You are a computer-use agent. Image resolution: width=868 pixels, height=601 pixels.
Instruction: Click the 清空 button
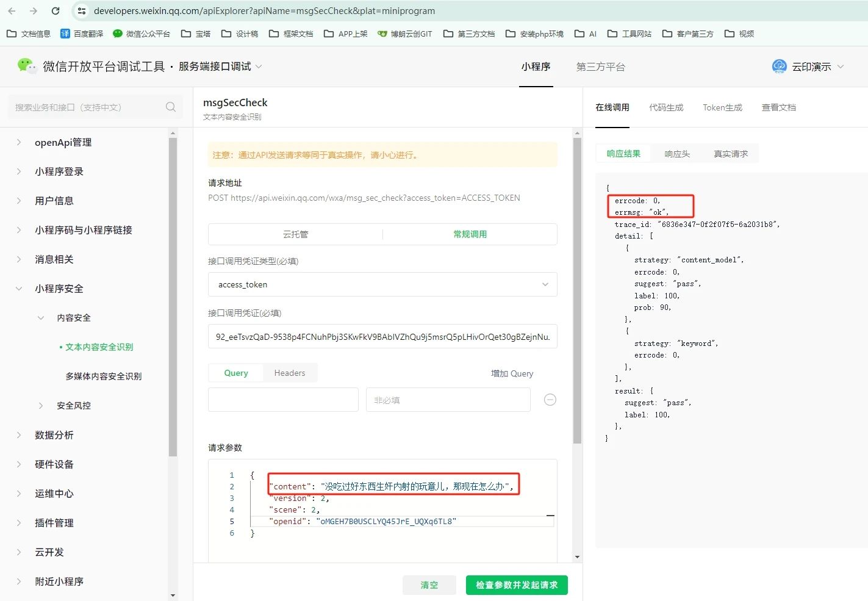[x=429, y=585]
